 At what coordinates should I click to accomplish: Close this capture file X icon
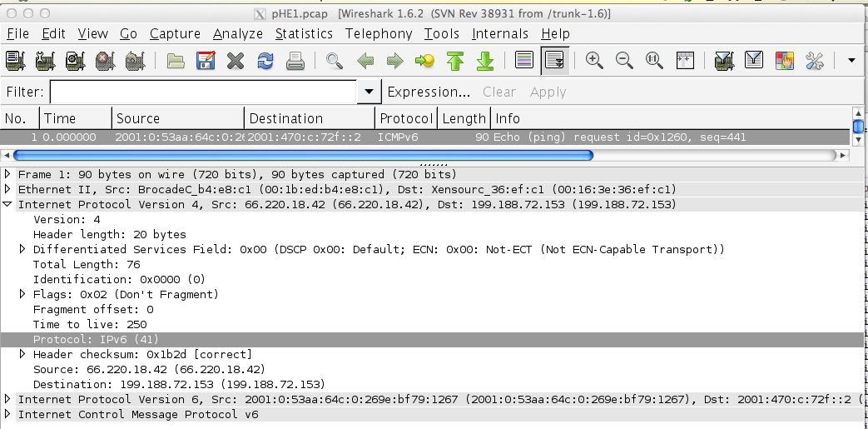(x=236, y=61)
